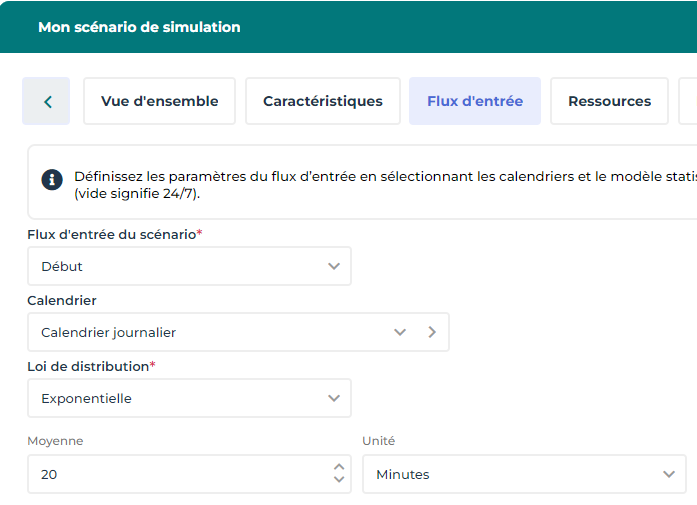This screenshot has width=697, height=505.
Task: Click the Mon scénario de simulation title
Action: [139, 27]
